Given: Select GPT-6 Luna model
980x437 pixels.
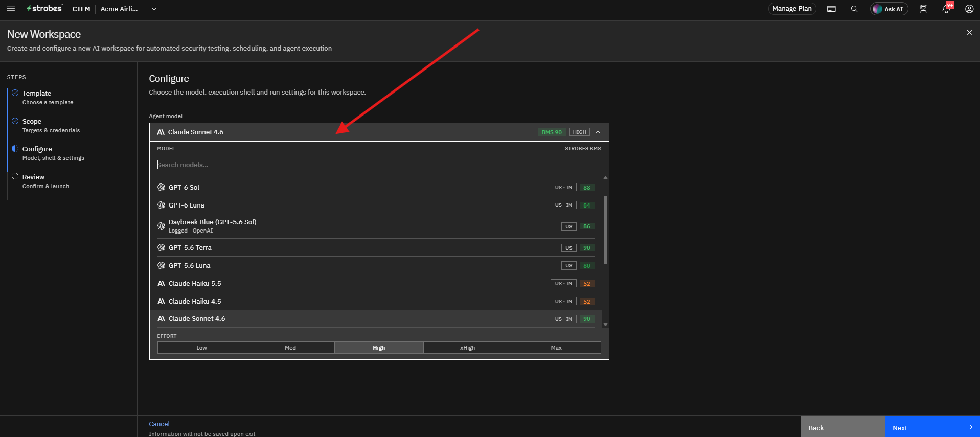Looking at the screenshot, I should coord(376,205).
